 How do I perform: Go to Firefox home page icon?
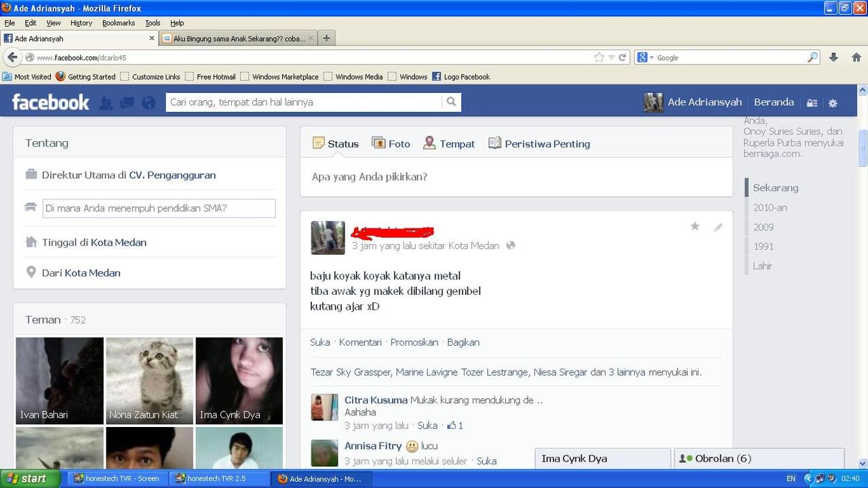[856, 58]
